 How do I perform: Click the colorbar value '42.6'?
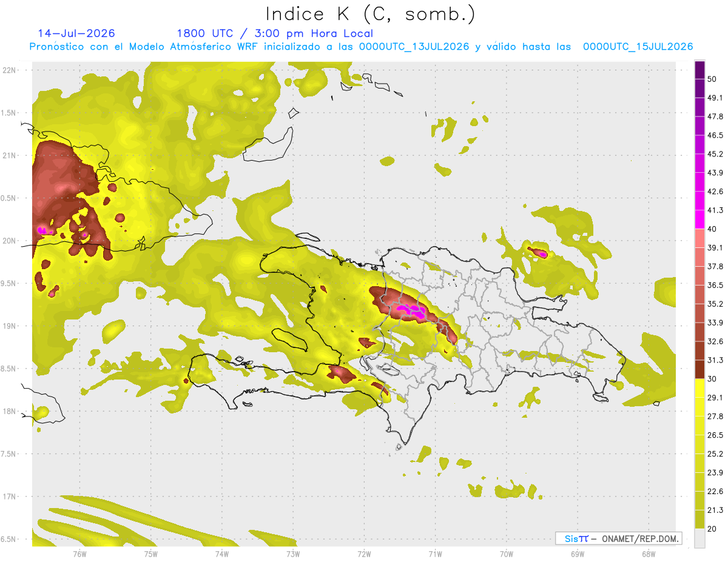point(715,192)
